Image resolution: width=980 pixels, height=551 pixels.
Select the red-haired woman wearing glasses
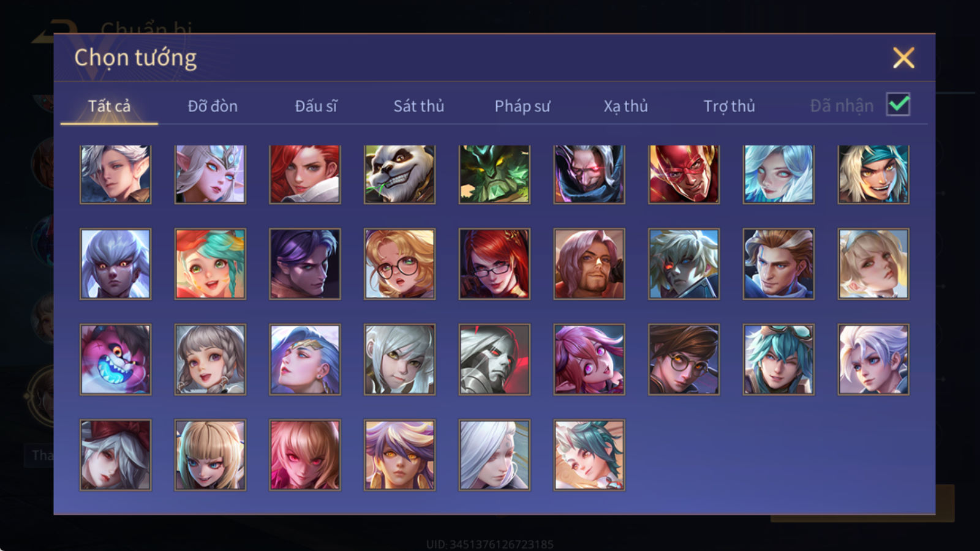494,264
